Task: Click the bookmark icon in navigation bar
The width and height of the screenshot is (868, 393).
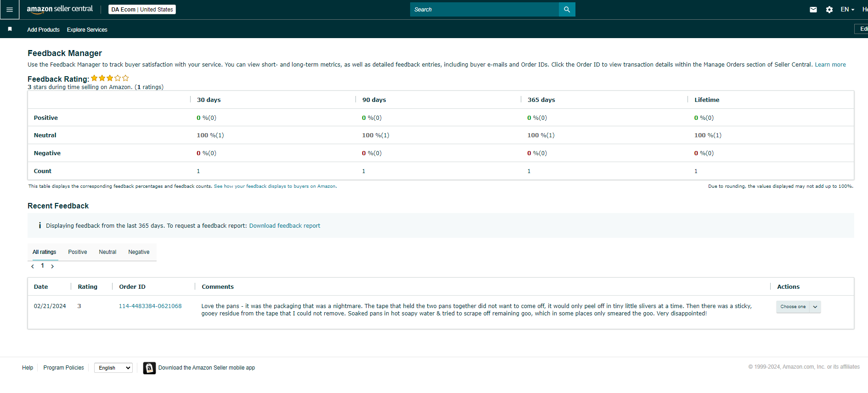Action: click(10, 29)
